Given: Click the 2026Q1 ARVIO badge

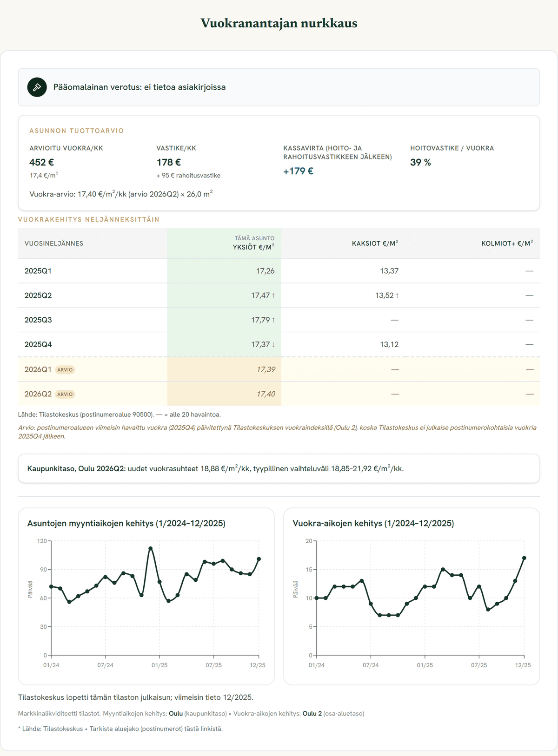Looking at the screenshot, I should point(65,370).
